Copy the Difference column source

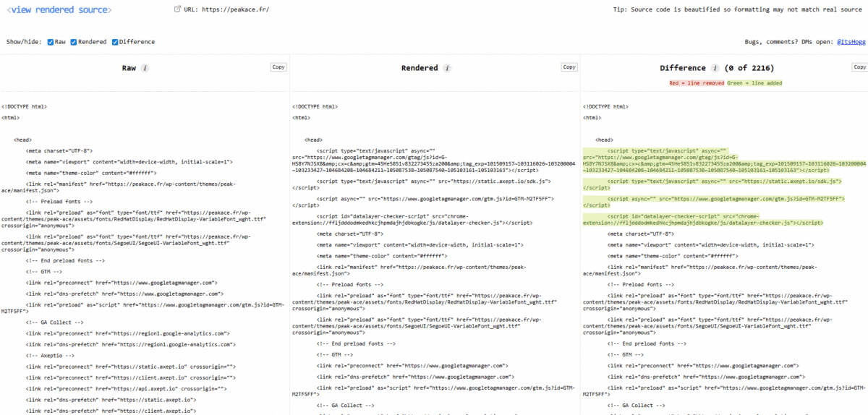click(x=859, y=67)
